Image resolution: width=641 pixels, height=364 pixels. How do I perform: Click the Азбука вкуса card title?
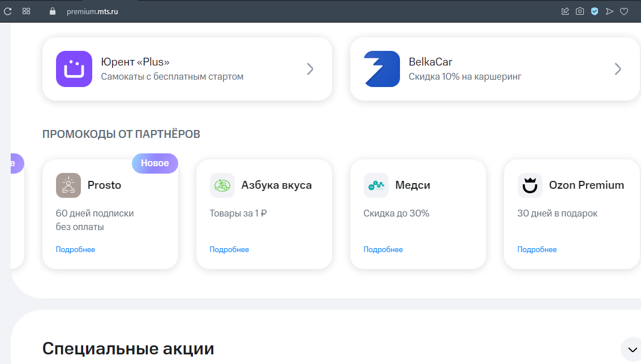click(x=276, y=185)
